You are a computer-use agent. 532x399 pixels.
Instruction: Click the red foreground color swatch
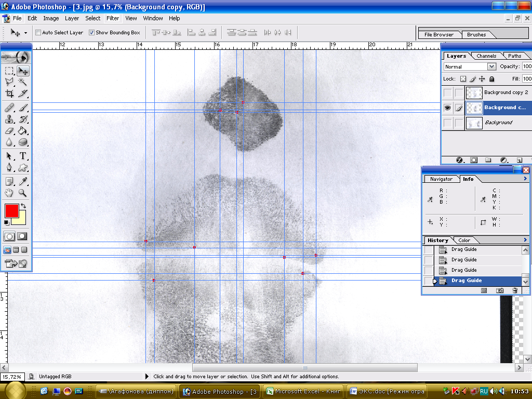click(11, 210)
